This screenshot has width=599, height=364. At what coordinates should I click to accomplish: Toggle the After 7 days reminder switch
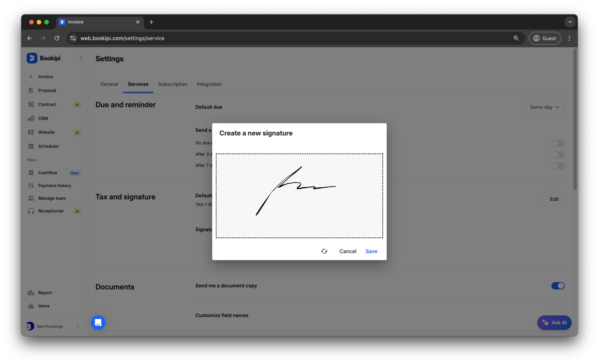(558, 166)
